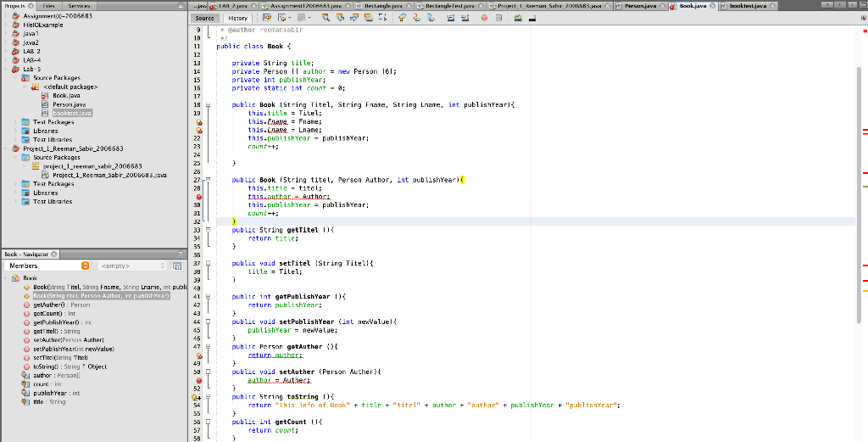Toggle Rectangular Selection icon
The image size is (868, 442).
(x=382, y=18)
